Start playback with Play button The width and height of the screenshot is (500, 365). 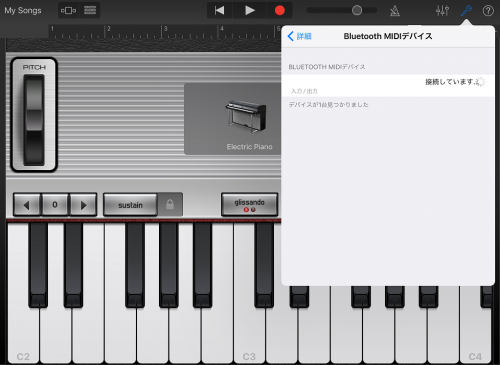coord(250,11)
